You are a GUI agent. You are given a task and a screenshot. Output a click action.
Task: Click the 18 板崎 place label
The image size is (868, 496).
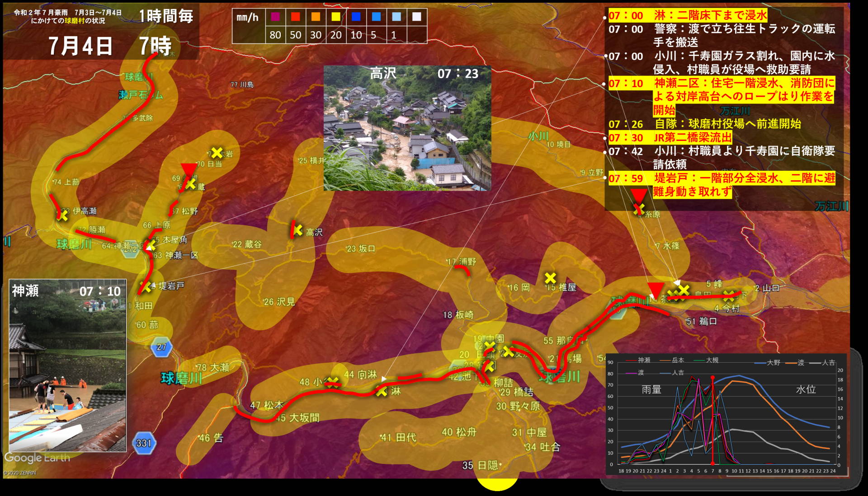(x=458, y=315)
